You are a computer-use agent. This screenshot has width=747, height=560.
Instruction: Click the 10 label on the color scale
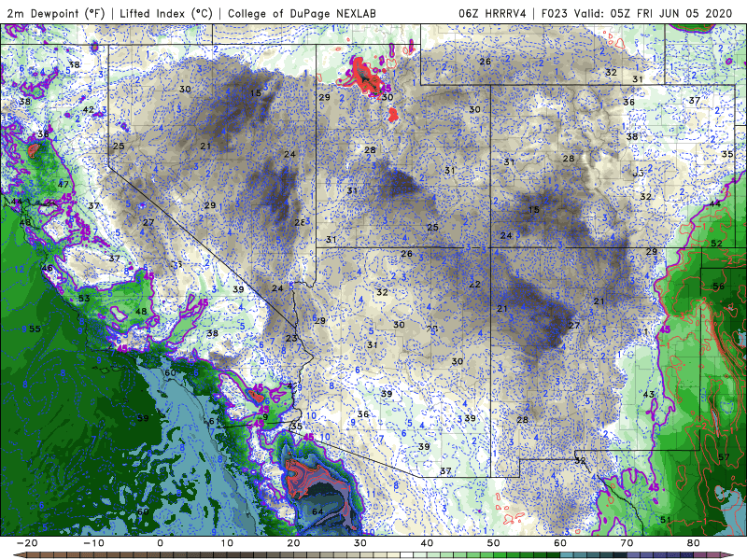pos(227,543)
